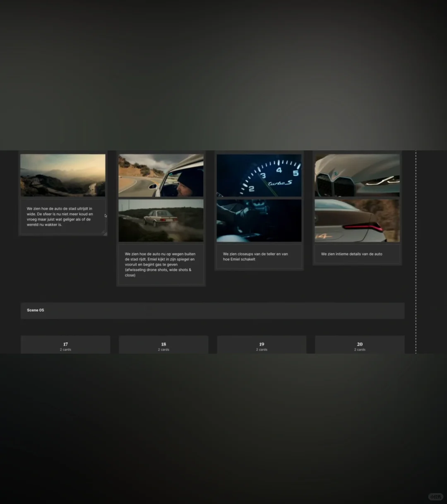Open the driver-in-car winding road image
The height and width of the screenshot is (504, 447).
point(161,175)
